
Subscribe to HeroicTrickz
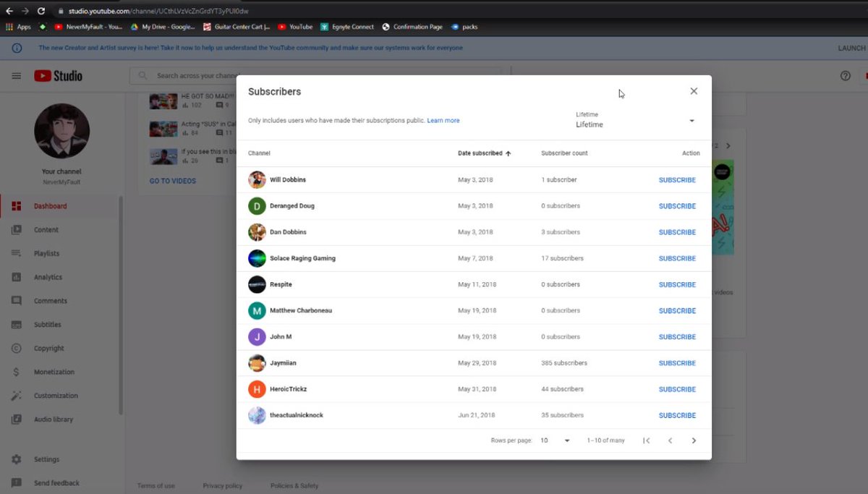677,389
